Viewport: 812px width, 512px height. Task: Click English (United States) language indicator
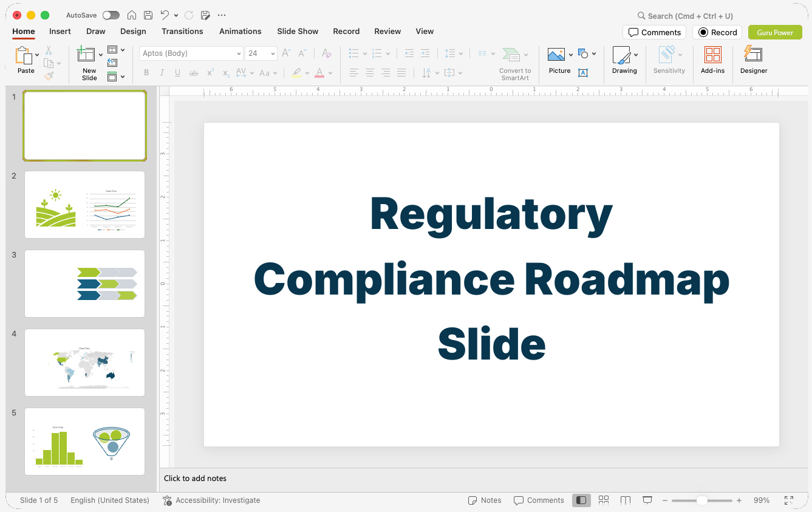tap(110, 500)
